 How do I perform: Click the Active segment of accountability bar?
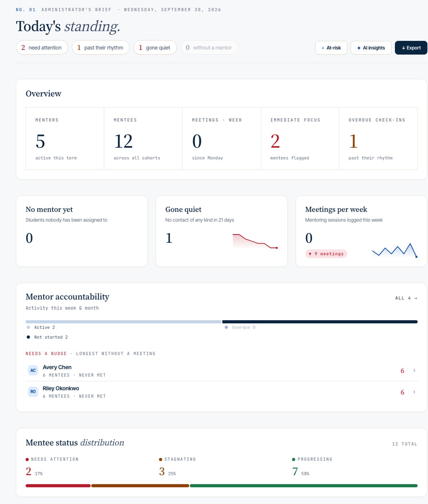click(x=123, y=322)
